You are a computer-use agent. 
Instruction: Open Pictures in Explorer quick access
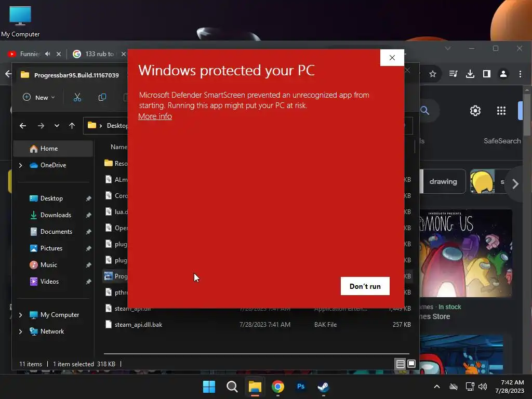point(51,248)
